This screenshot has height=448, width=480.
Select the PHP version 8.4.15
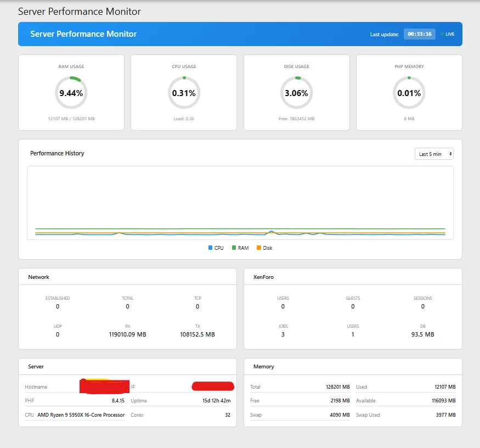(118, 400)
